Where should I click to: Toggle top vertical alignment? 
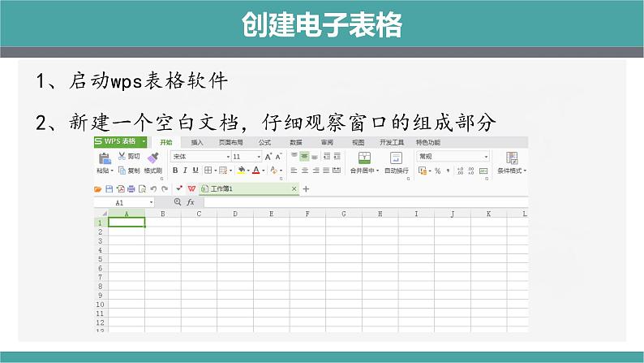294,156
